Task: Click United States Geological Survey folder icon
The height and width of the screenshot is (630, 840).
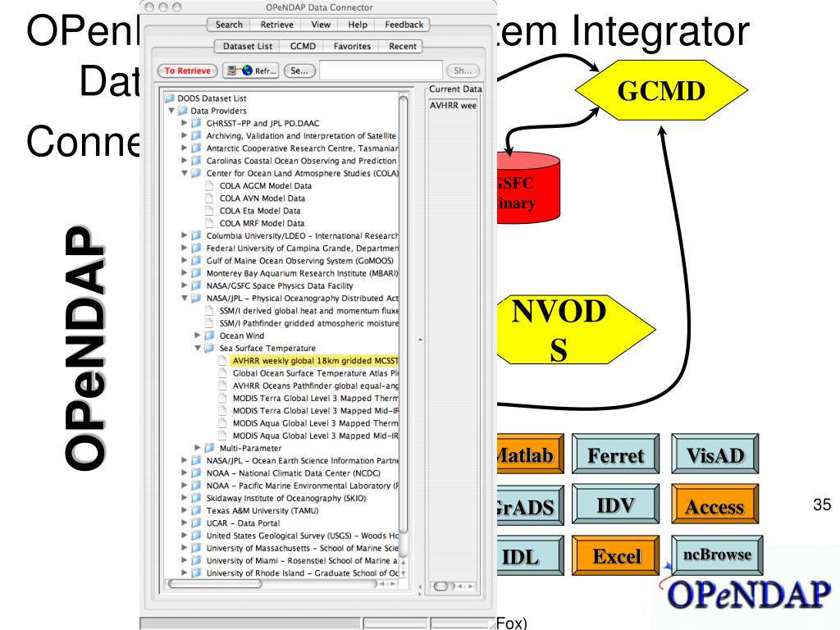Action: [x=196, y=535]
